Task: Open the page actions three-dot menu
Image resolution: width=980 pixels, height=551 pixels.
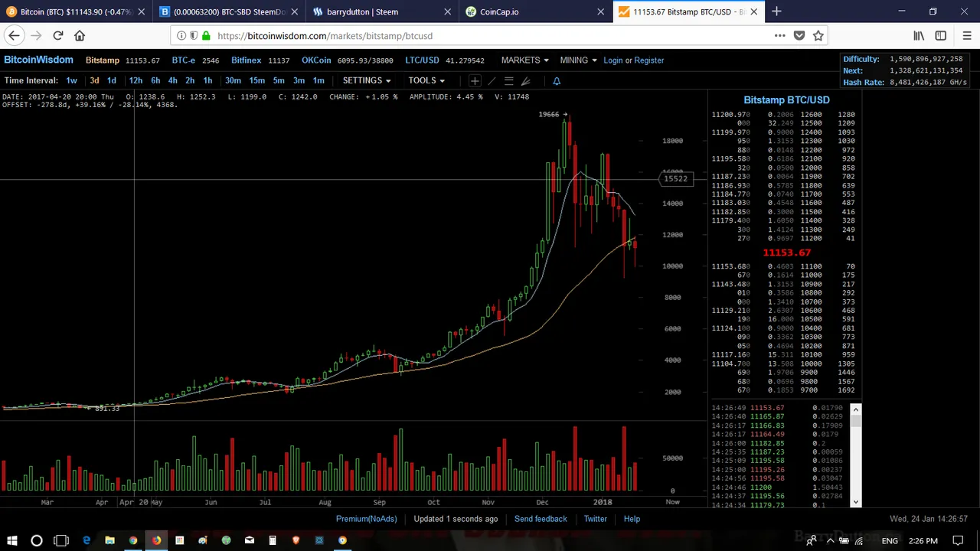Action: tap(779, 36)
